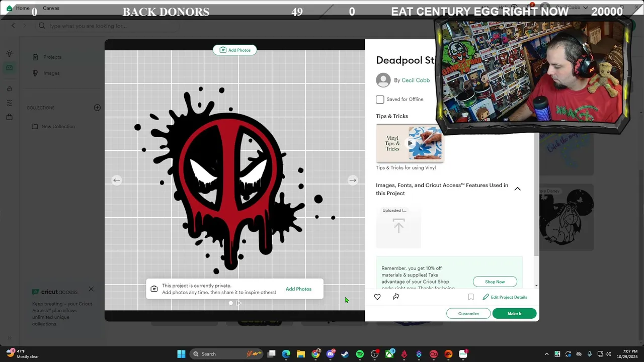Open the shopping bag sidebar icon
Image resolution: width=644 pixels, height=362 pixels.
point(9,117)
